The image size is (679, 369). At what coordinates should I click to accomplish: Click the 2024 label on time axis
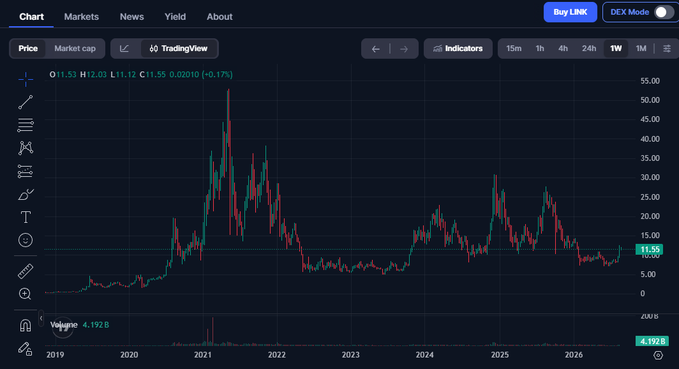pyautogui.click(x=424, y=355)
